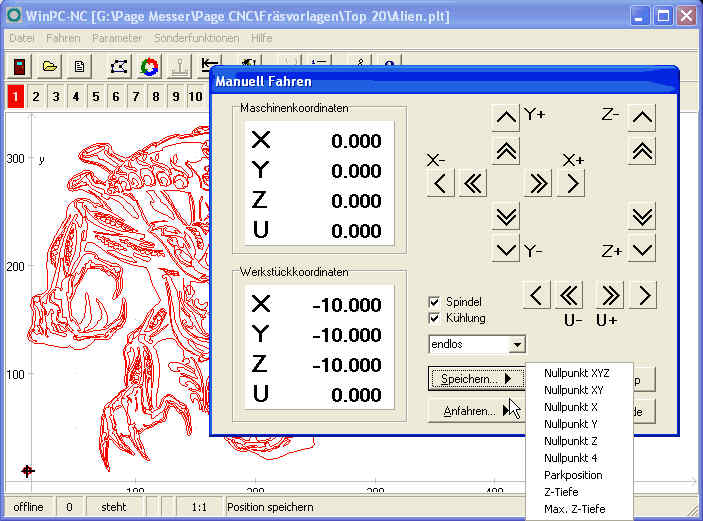Choose Nullpunkt XYZ from the menu
The height and width of the screenshot is (521, 703).
(x=577, y=373)
